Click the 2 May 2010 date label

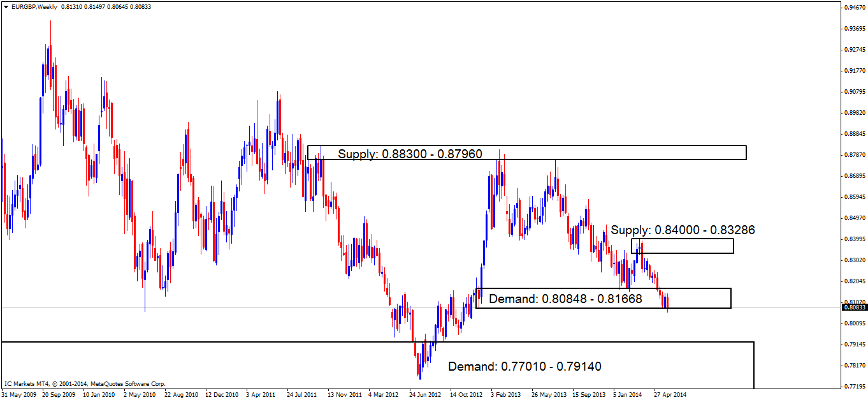[x=140, y=395]
